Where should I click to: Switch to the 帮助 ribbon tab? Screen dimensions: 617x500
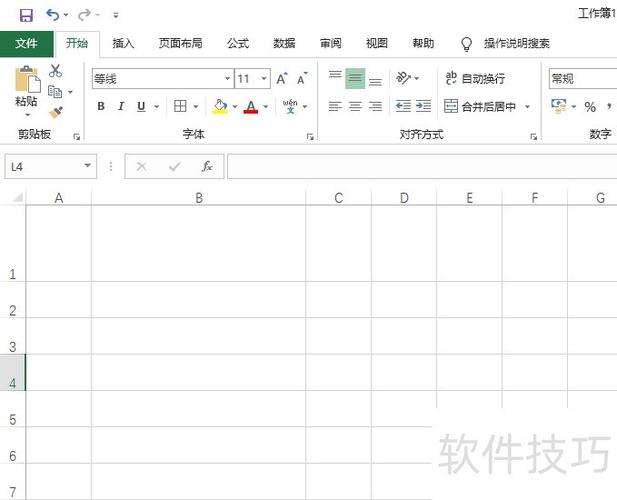(x=423, y=43)
